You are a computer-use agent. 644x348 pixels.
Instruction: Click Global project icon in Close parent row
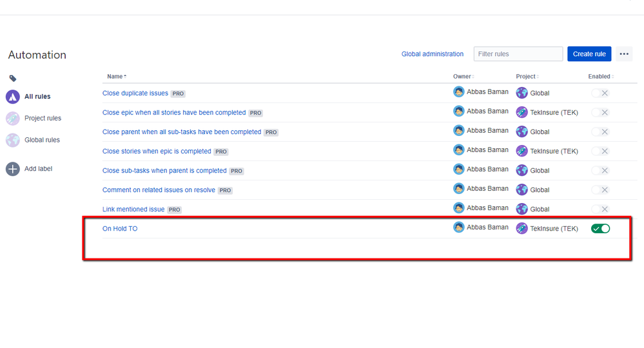coord(522,131)
